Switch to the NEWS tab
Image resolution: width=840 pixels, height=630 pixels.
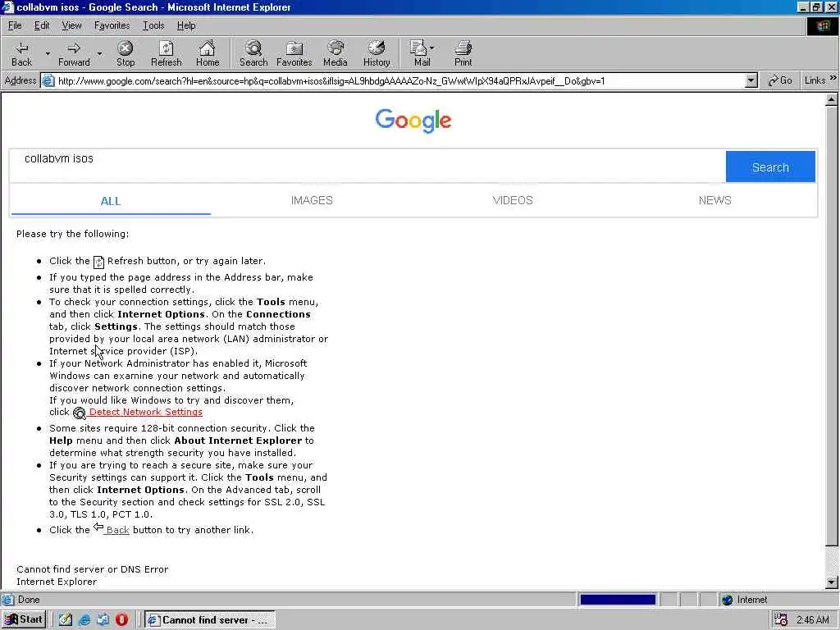pyautogui.click(x=714, y=200)
